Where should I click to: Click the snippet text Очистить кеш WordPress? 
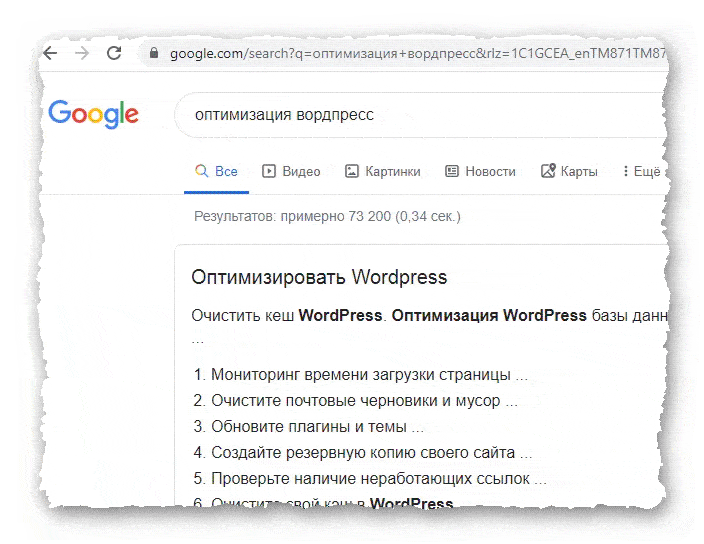[x=287, y=316]
